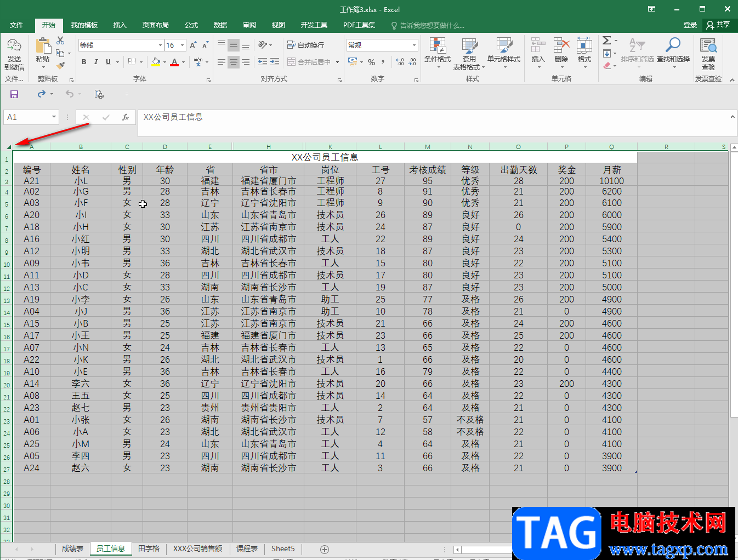Image resolution: width=738 pixels, height=560 pixels.
Task: Cut selection with the scissors icon
Action: [x=60, y=41]
